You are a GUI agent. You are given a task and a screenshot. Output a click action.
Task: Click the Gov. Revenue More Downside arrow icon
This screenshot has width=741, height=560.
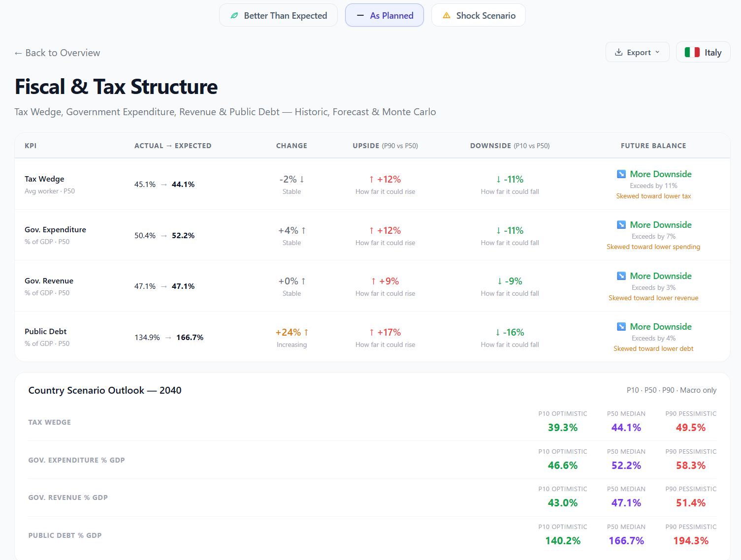pyautogui.click(x=621, y=276)
